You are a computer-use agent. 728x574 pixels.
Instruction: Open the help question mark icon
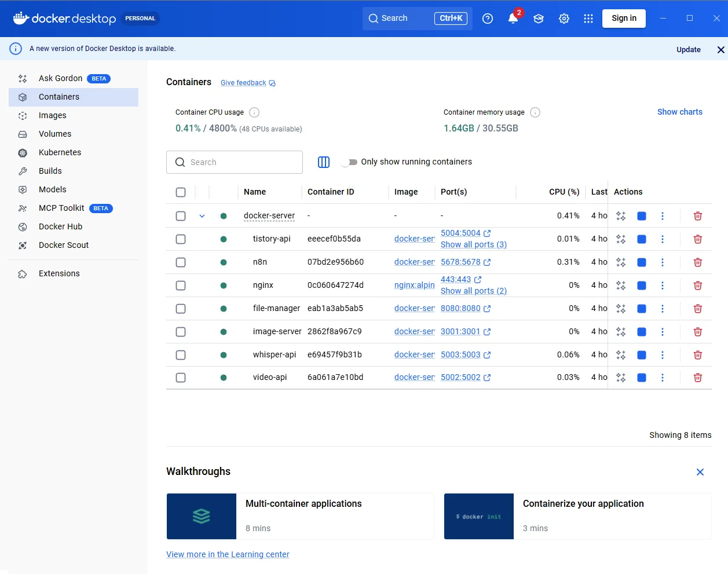tap(488, 19)
